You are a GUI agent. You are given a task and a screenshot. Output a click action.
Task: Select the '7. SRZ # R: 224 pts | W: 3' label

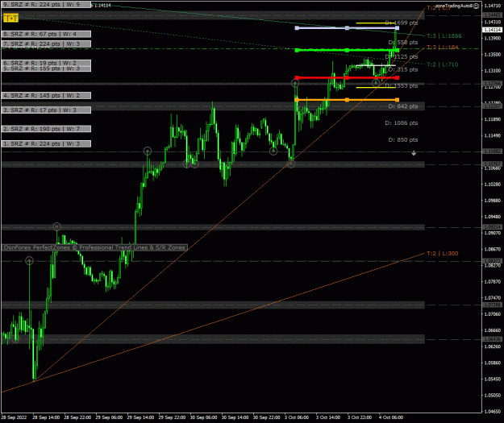(46, 44)
